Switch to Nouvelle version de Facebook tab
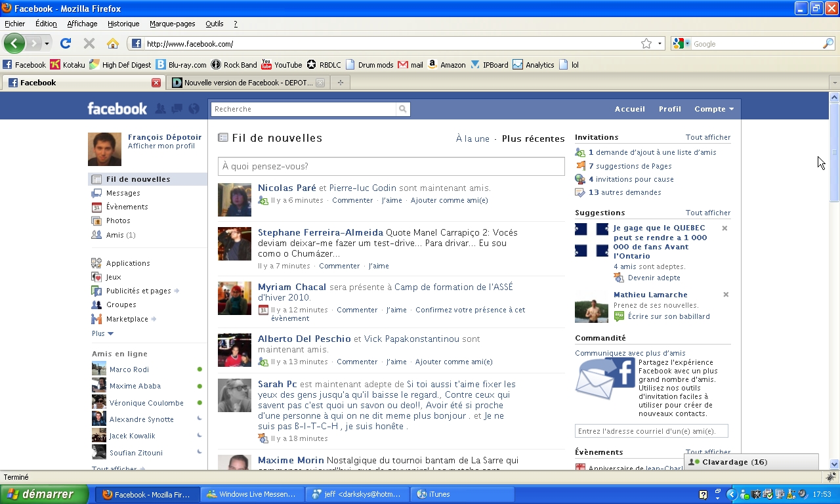Viewport: 840px width, 504px height. 248,83
